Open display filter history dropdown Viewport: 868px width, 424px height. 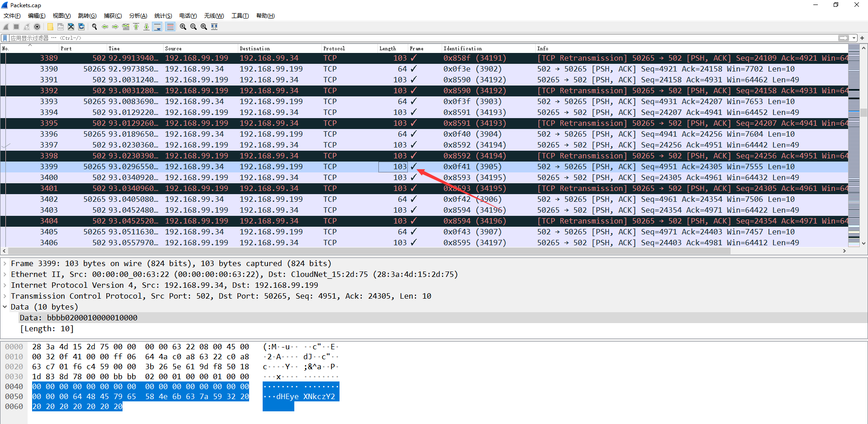[x=854, y=38]
